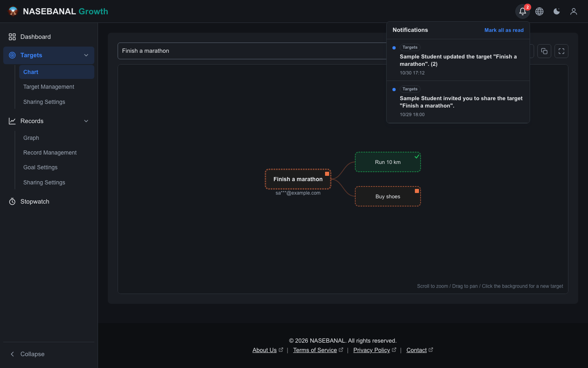Click the copy chart icon button

[544, 51]
